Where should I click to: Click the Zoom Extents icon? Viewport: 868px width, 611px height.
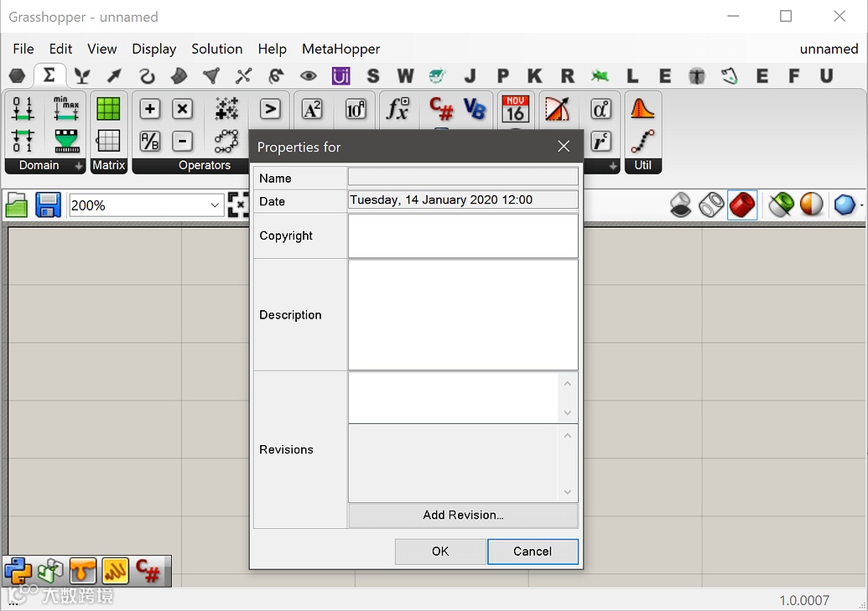pos(238,205)
